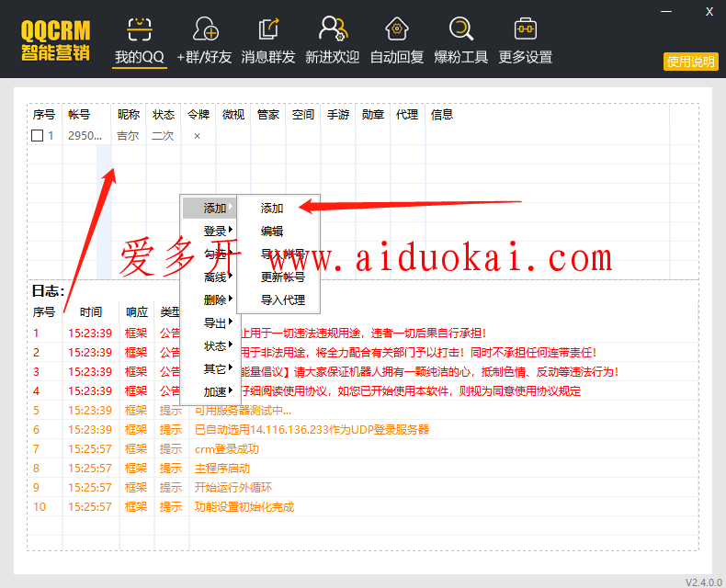Expand the 添加 context menu entry
The image size is (726, 588).
(x=210, y=209)
